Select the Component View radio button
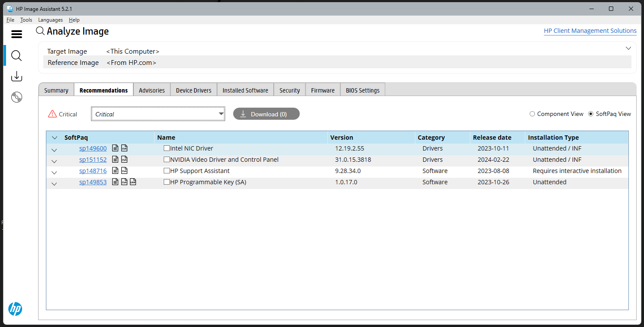This screenshot has width=644, height=327. pos(532,114)
